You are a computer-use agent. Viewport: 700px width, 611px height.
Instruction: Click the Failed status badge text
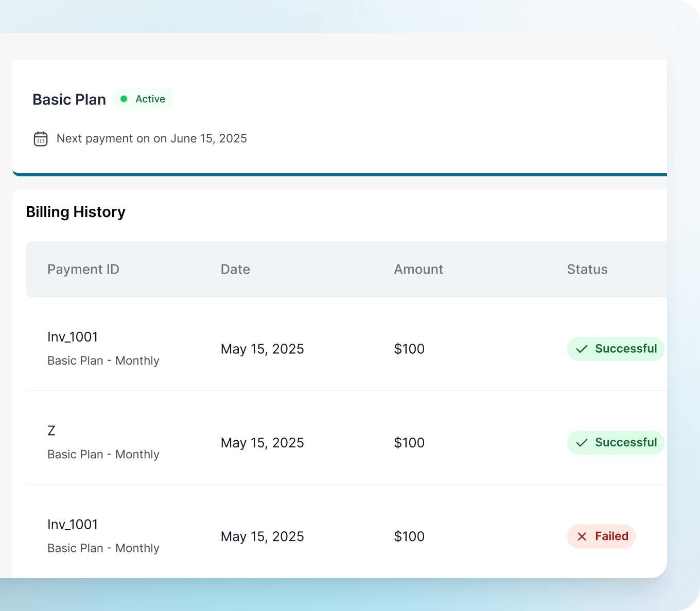[x=611, y=536]
